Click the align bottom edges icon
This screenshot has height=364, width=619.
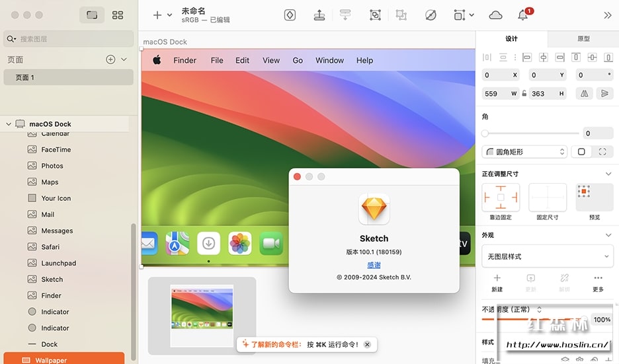click(608, 57)
